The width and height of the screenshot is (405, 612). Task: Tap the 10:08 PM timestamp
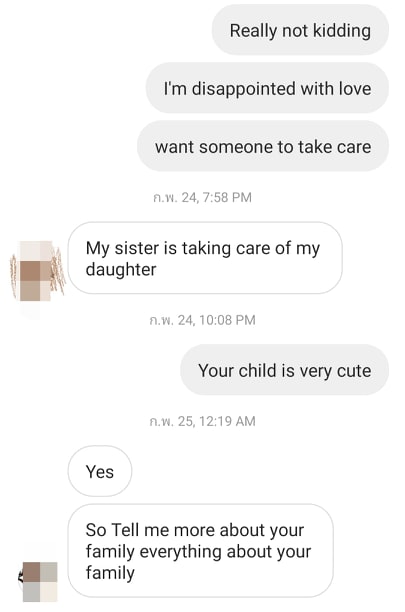pyautogui.click(x=202, y=320)
